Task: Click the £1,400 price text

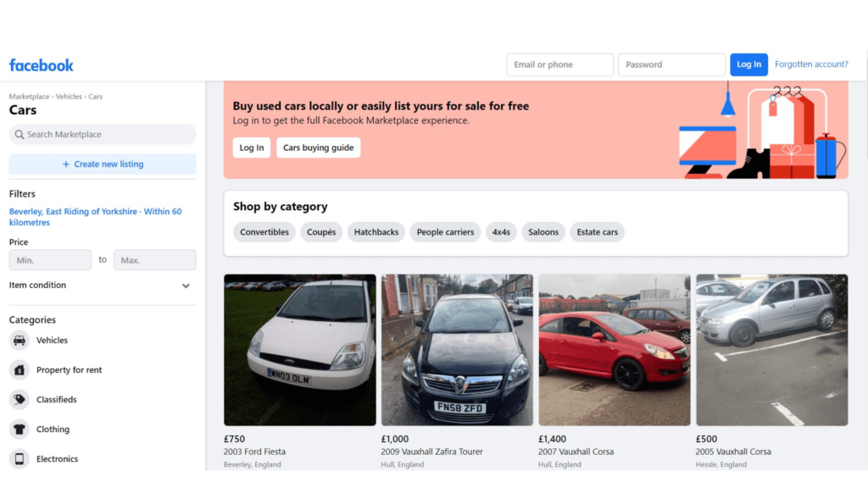Action: pyautogui.click(x=553, y=439)
